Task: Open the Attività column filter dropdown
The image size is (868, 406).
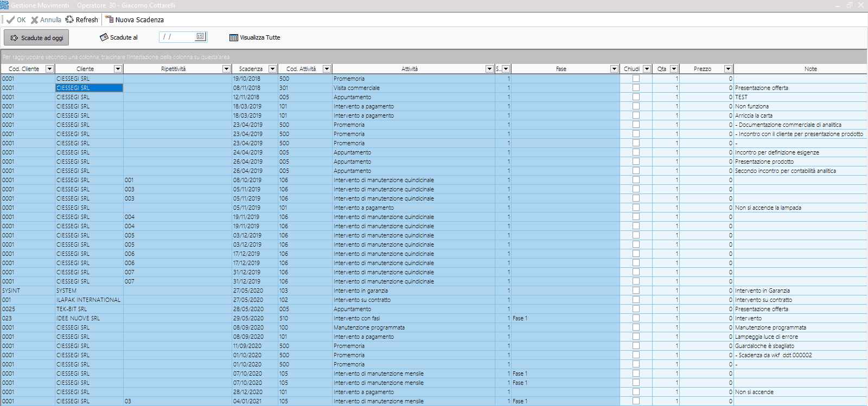Action: (489, 69)
